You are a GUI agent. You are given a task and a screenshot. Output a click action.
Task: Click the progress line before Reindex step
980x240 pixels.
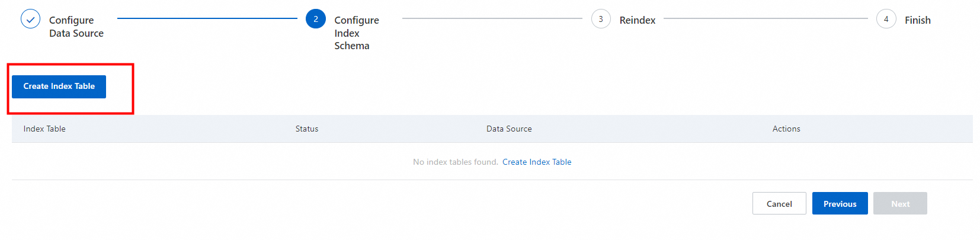tap(492, 18)
